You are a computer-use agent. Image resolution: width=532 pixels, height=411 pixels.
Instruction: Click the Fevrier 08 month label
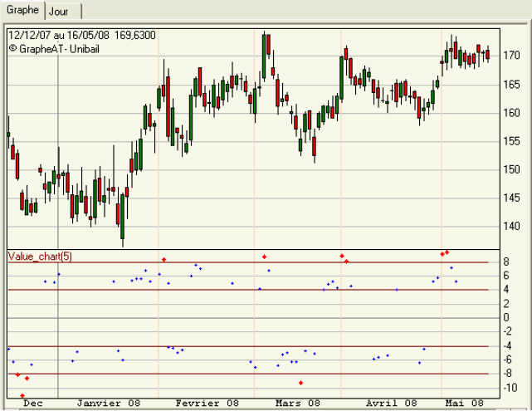(207, 404)
